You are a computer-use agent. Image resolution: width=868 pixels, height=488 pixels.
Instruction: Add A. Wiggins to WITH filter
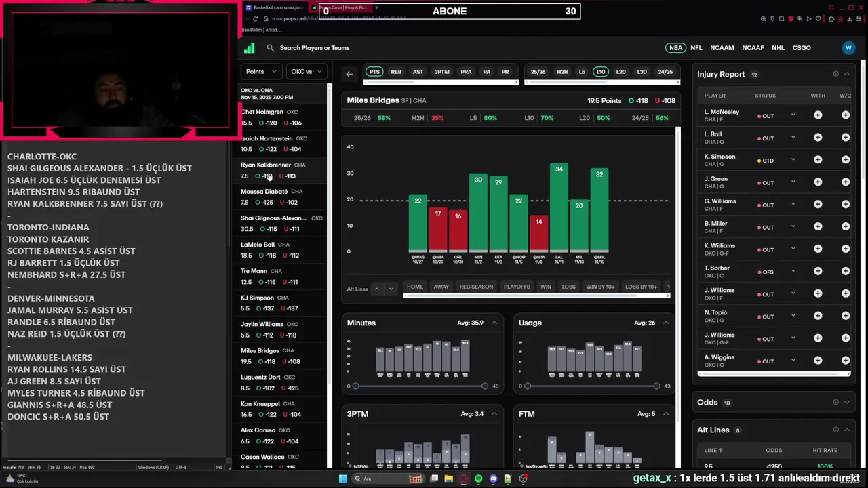click(818, 361)
